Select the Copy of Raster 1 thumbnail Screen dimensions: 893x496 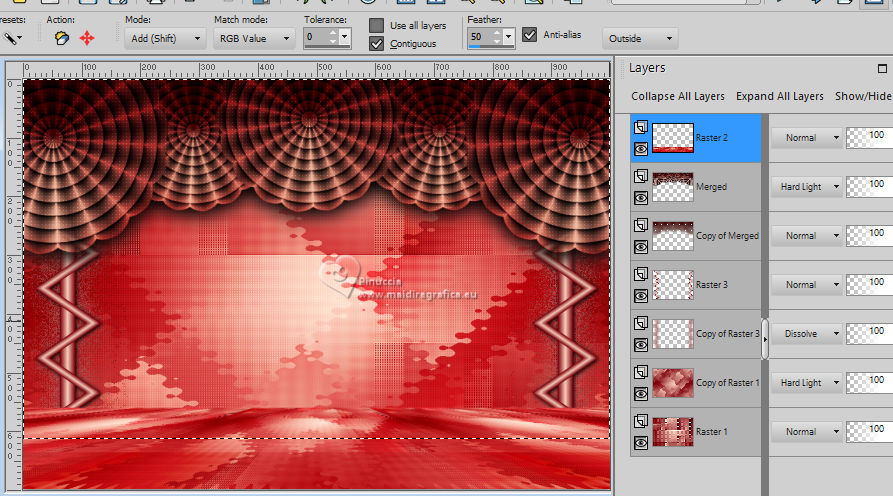click(673, 383)
